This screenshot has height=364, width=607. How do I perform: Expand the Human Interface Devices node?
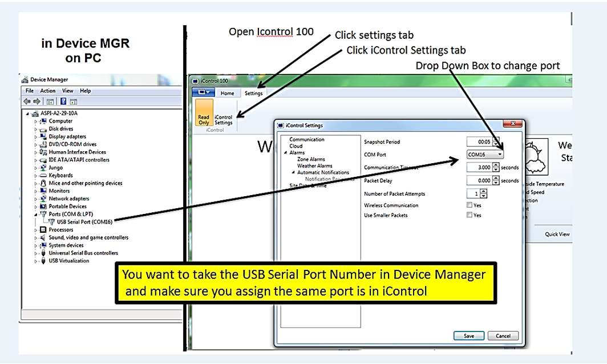tap(35, 152)
